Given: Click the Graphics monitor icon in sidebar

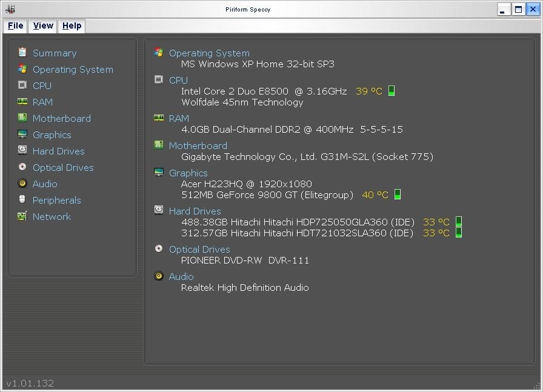Looking at the screenshot, I should tap(22, 134).
